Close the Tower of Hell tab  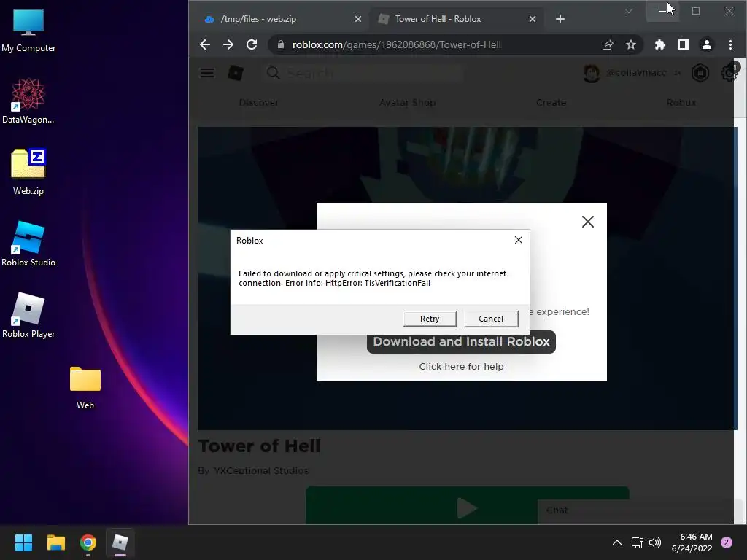coord(533,19)
